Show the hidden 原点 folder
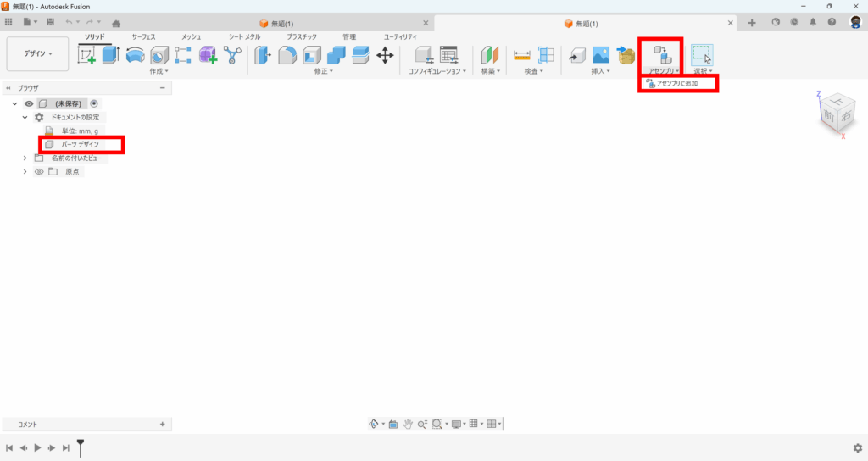868x461 pixels. point(38,171)
